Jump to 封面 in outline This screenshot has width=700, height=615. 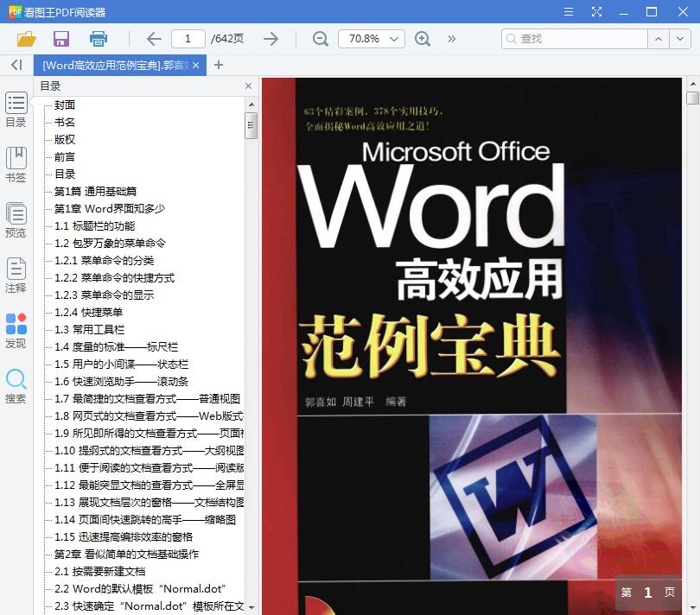(65, 105)
